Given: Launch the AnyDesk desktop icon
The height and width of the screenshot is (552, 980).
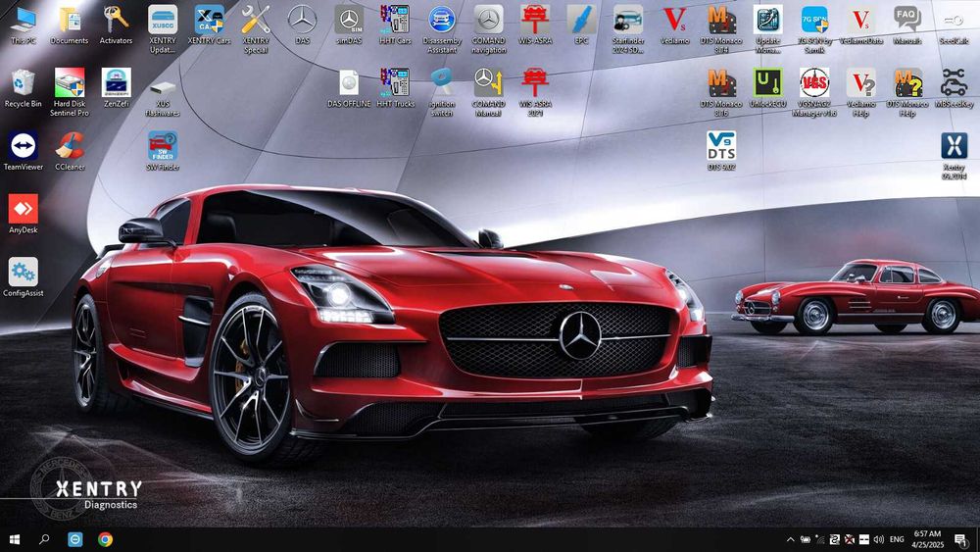Looking at the screenshot, I should (24, 214).
